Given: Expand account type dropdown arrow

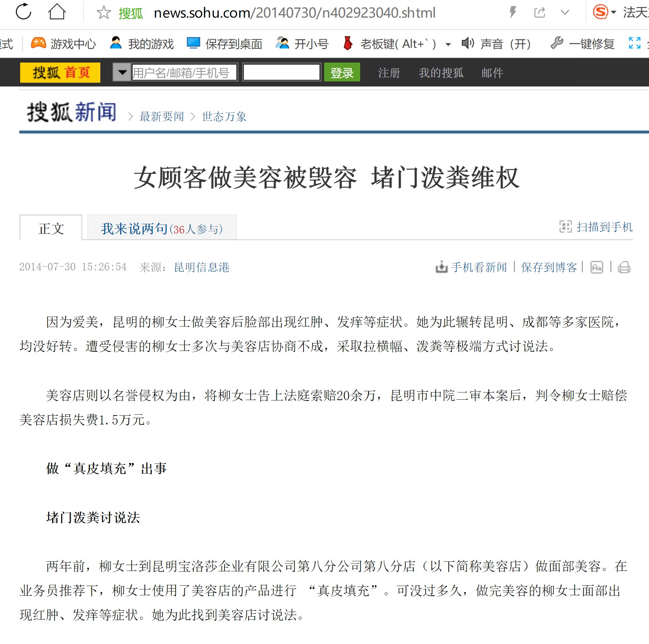Looking at the screenshot, I should click(x=122, y=72).
